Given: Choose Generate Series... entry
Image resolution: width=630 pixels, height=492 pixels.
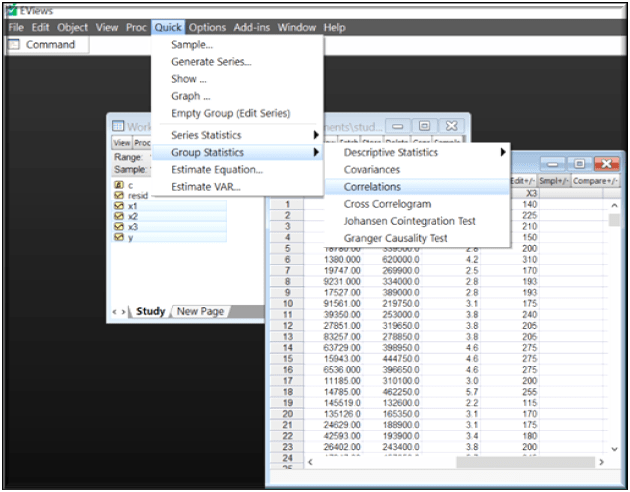Looking at the screenshot, I should click(237, 62).
